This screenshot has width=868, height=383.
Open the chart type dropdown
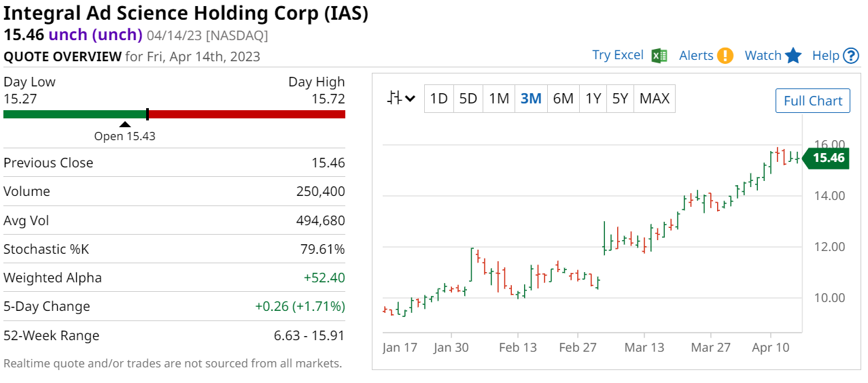coord(402,98)
